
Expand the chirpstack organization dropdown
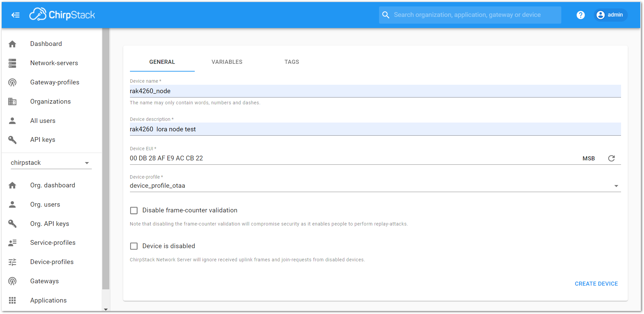51,163
